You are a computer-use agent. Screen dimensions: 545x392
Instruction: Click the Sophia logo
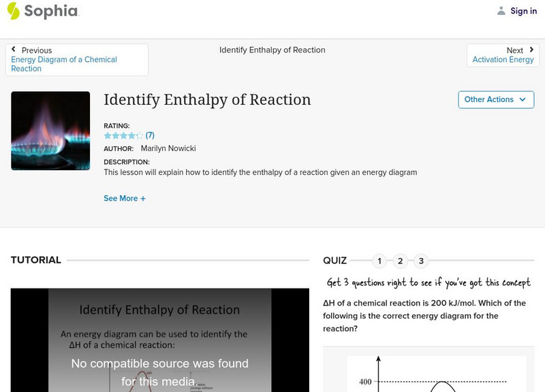click(41, 12)
